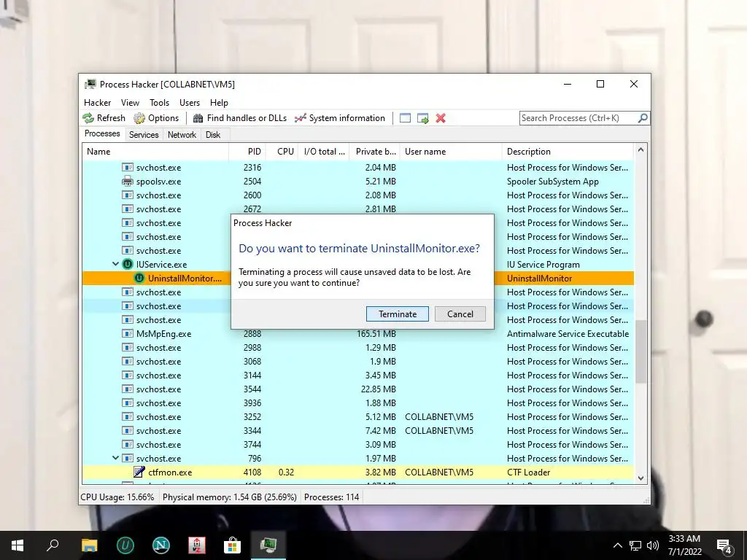Click the find window and thread icon
Viewport: 747px width, 560px height.
[422, 118]
